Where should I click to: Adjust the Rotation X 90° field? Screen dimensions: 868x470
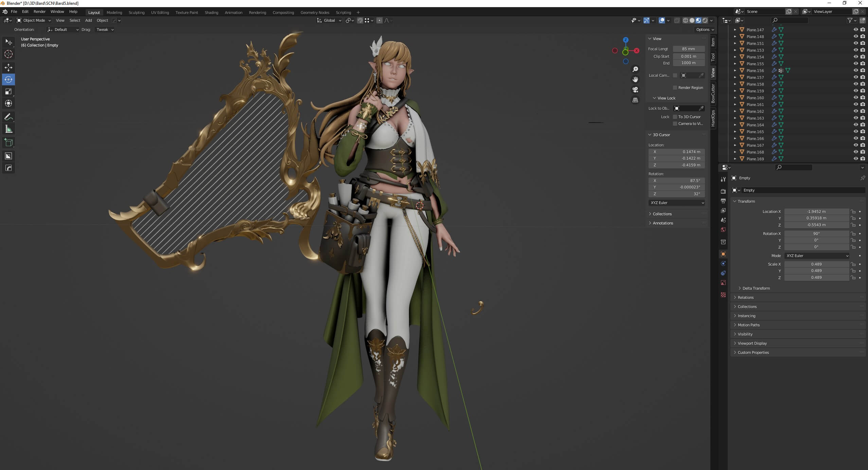pos(817,234)
